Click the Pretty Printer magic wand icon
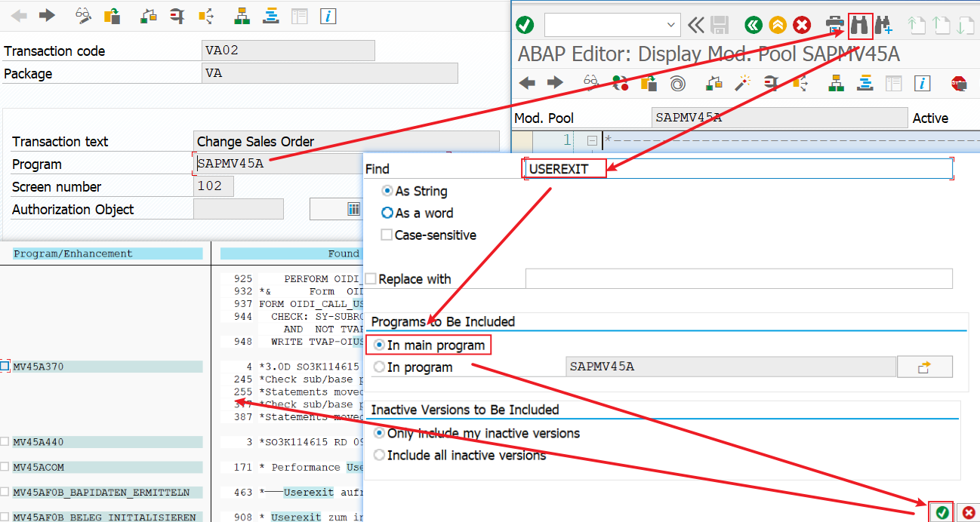Image resolution: width=980 pixels, height=522 pixels. pos(744,83)
